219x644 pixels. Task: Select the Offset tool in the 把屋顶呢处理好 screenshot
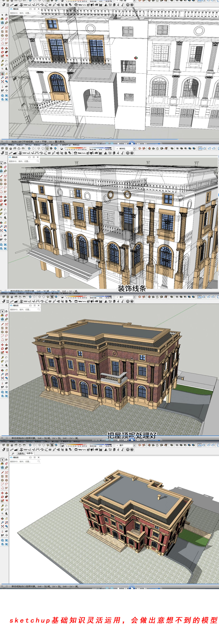pyautogui.click(x=7, y=352)
